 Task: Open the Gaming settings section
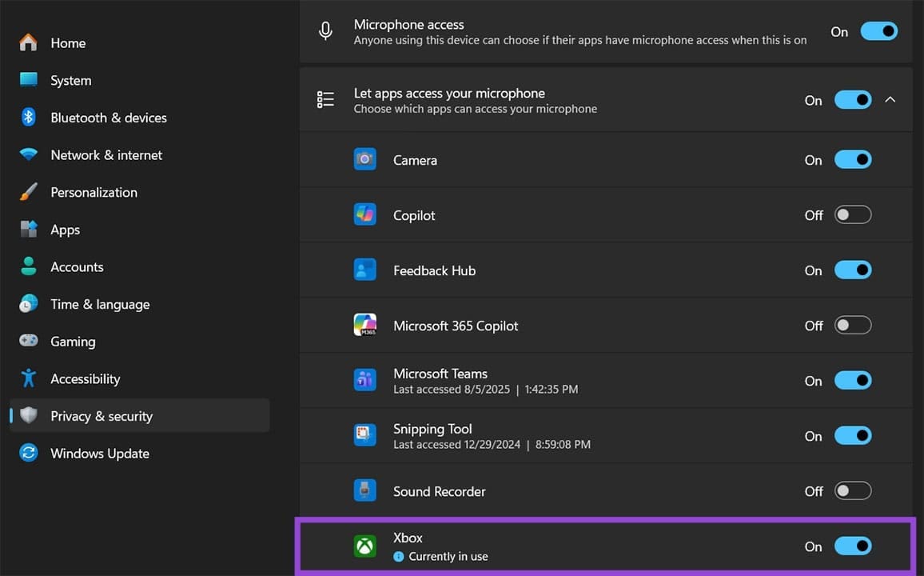pos(74,341)
